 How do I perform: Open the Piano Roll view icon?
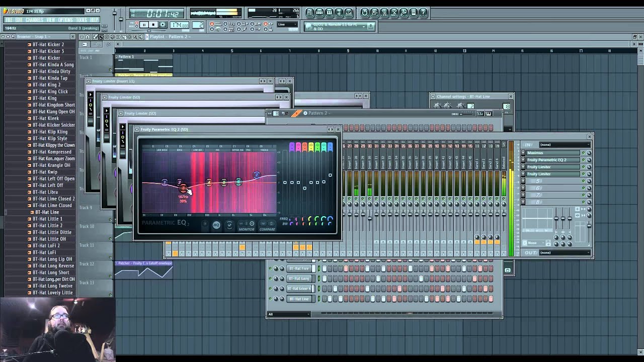click(x=330, y=13)
